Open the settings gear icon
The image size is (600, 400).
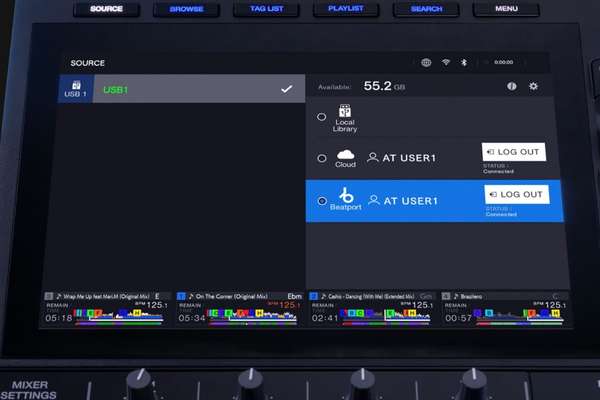(x=533, y=86)
